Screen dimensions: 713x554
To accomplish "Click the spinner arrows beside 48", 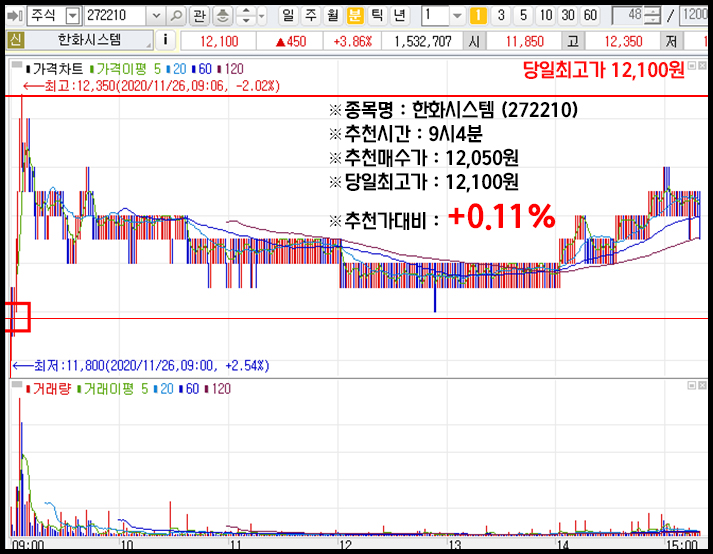I will [653, 16].
